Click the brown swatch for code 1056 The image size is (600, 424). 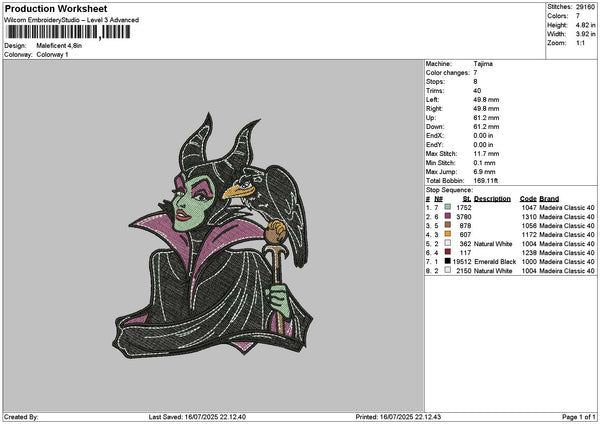point(448,225)
